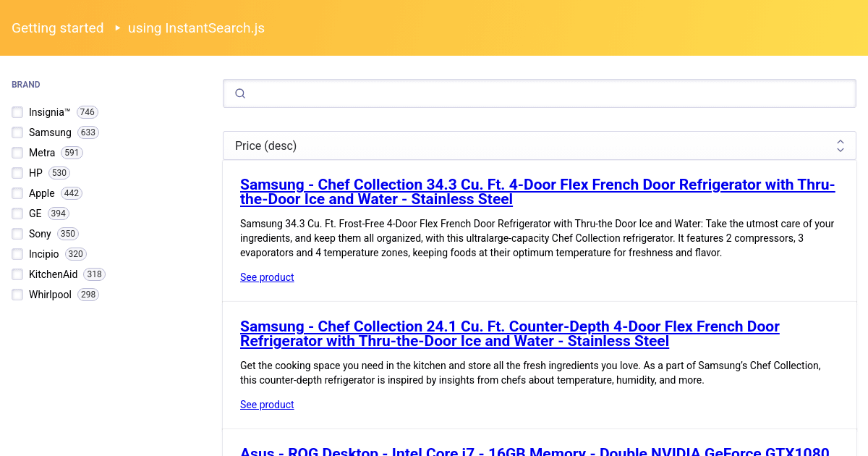Click the Insignia count badge 746
This screenshot has width=868, height=456.
point(88,112)
